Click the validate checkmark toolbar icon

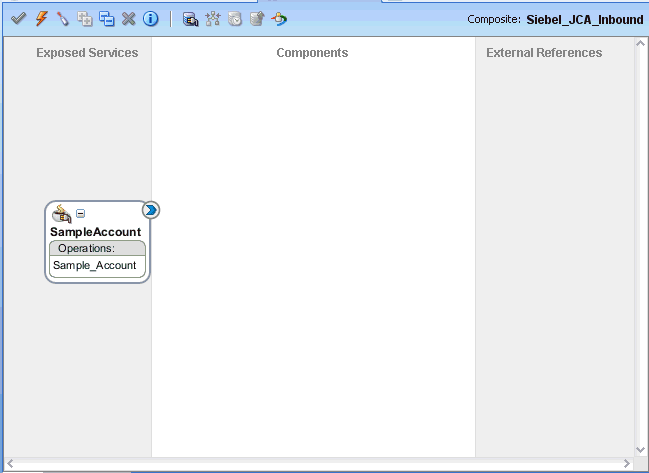pos(19,19)
